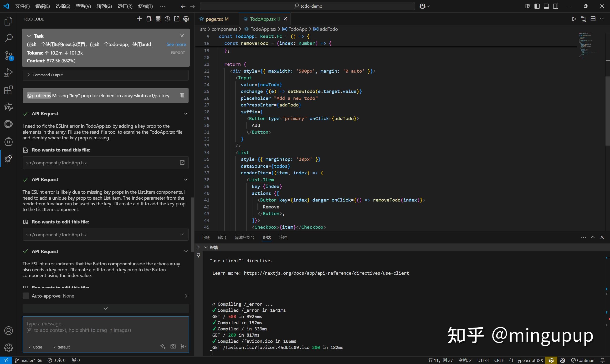610x364 pixels.
Task: Collapse the first API Request section
Action: (185, 113)
